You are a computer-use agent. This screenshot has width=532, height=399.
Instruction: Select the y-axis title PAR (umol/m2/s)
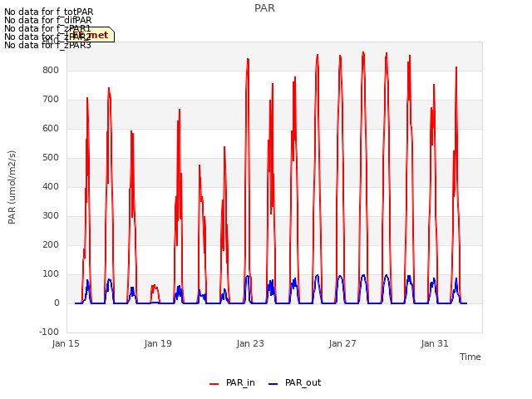point(12,187)
